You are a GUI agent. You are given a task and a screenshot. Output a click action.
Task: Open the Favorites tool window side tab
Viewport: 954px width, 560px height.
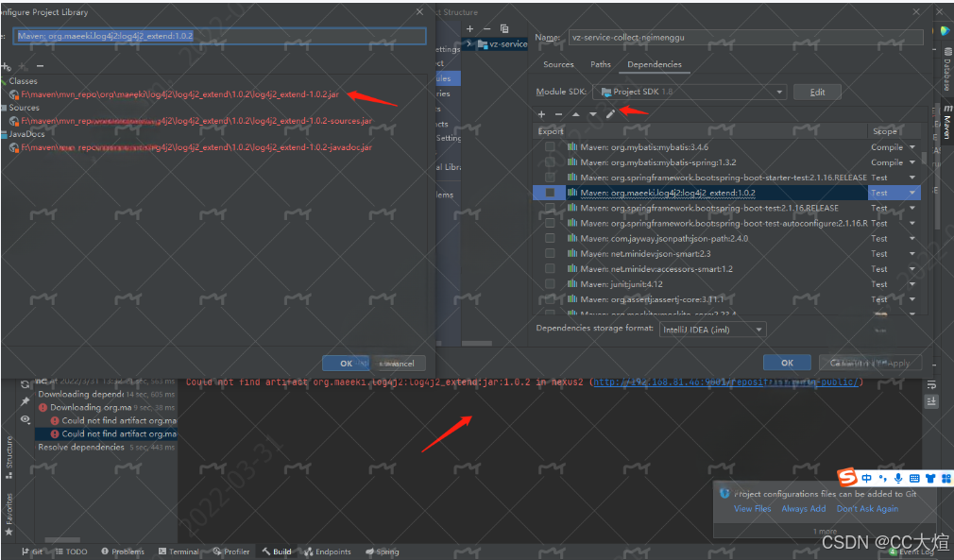(x=9, y=515)
